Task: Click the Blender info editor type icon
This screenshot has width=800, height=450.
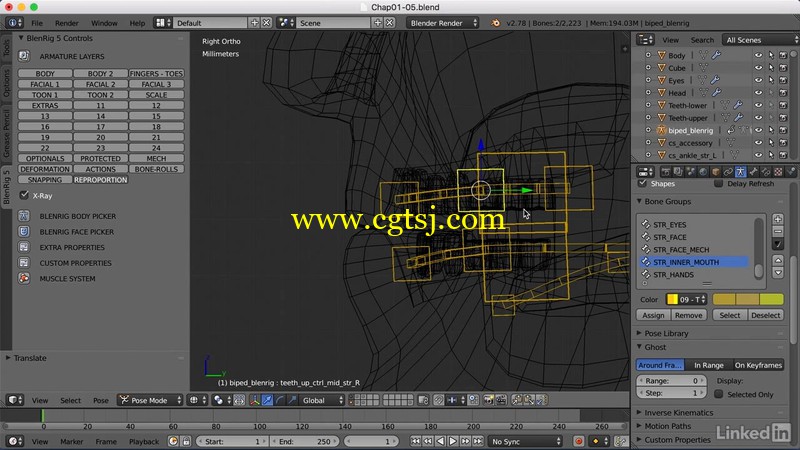Action: pos(14,23)
